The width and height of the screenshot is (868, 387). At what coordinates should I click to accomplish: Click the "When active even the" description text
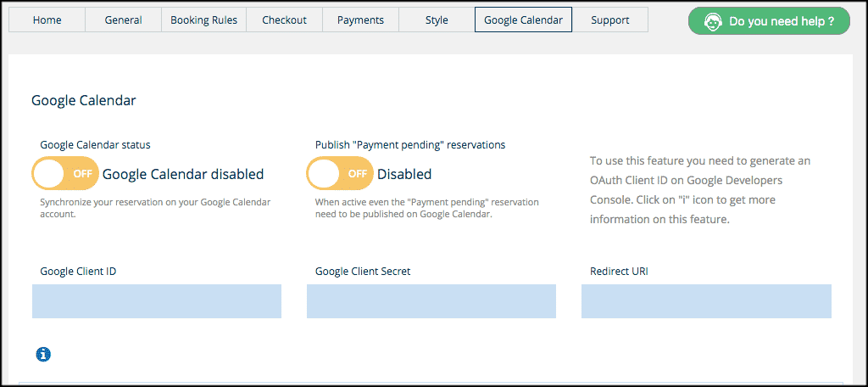click(x=427, y=208)
